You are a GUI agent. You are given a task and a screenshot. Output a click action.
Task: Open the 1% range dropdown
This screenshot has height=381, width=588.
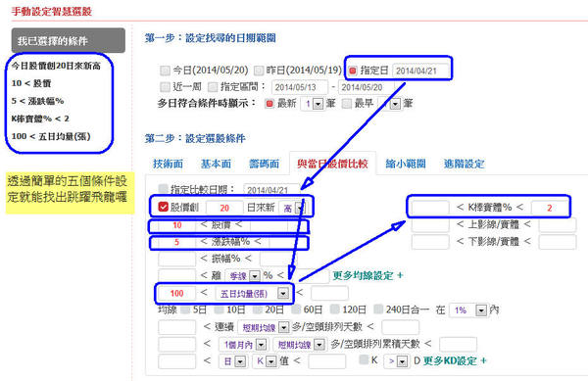coord(468,310)
